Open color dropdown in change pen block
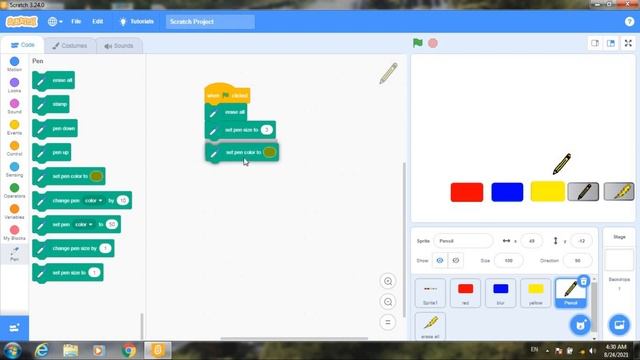The height and width of the screenshot is (360, 640). coord(94,200)
